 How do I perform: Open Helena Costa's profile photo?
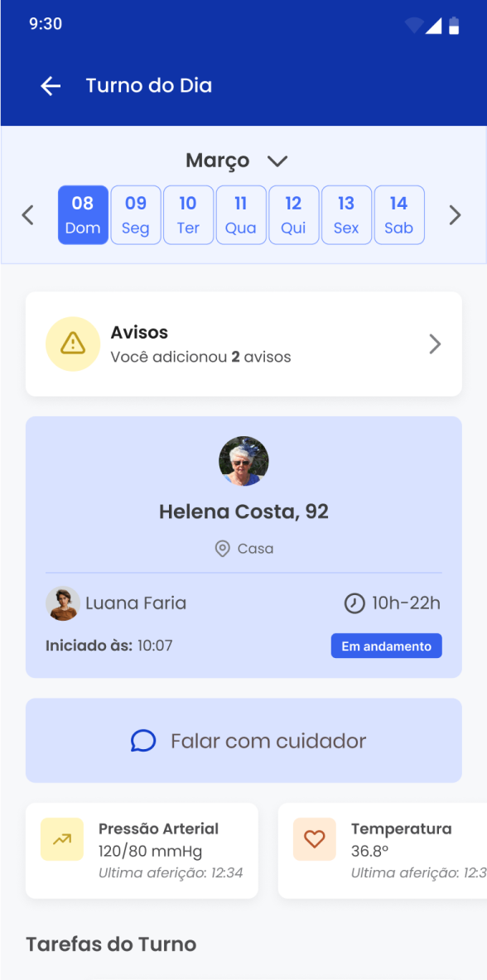pos(243,461)
